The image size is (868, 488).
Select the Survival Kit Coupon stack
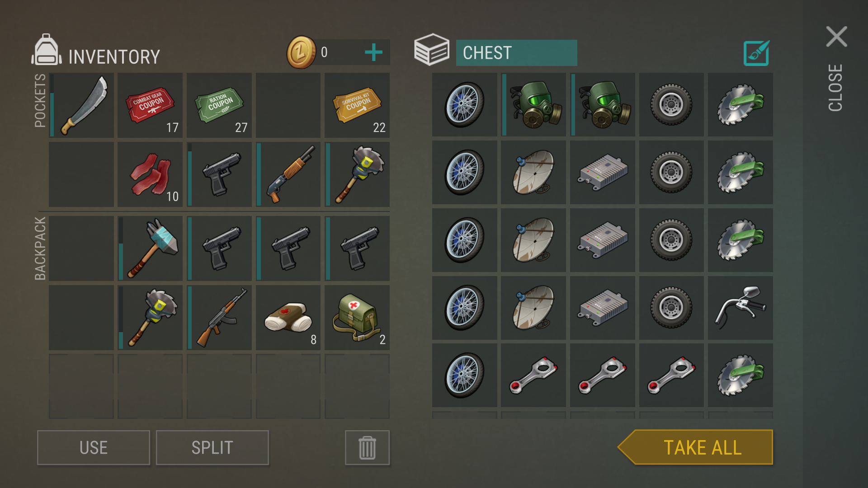pyautogui.click(x=357, y=105)
